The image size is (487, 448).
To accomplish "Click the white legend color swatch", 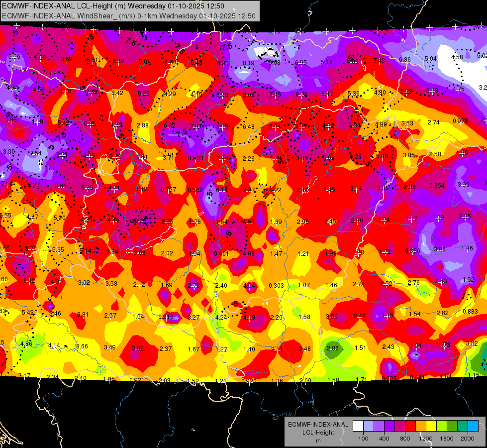I will coord(358,426).
